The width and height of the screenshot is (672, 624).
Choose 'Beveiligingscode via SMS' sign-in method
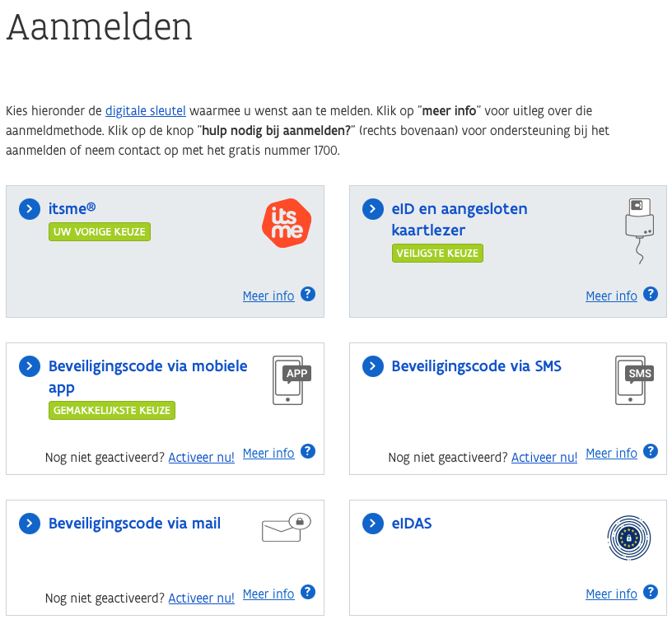(x=476, y=366)
